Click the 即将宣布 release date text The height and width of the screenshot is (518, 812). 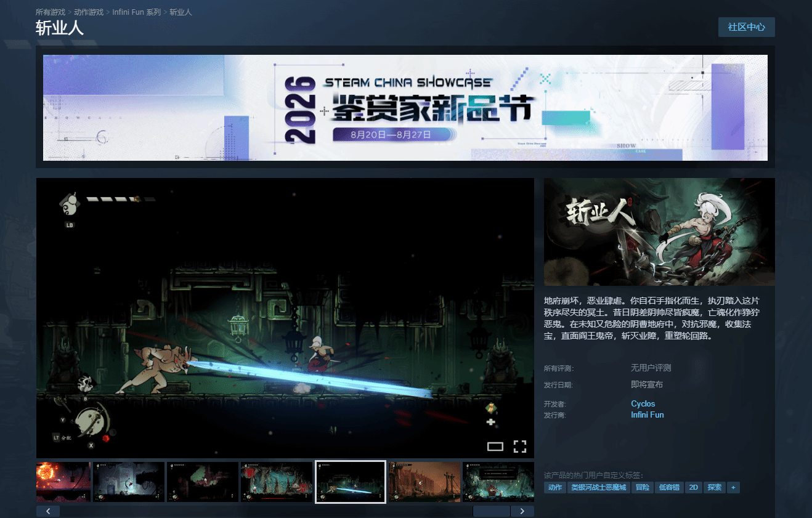click(647, 384)
